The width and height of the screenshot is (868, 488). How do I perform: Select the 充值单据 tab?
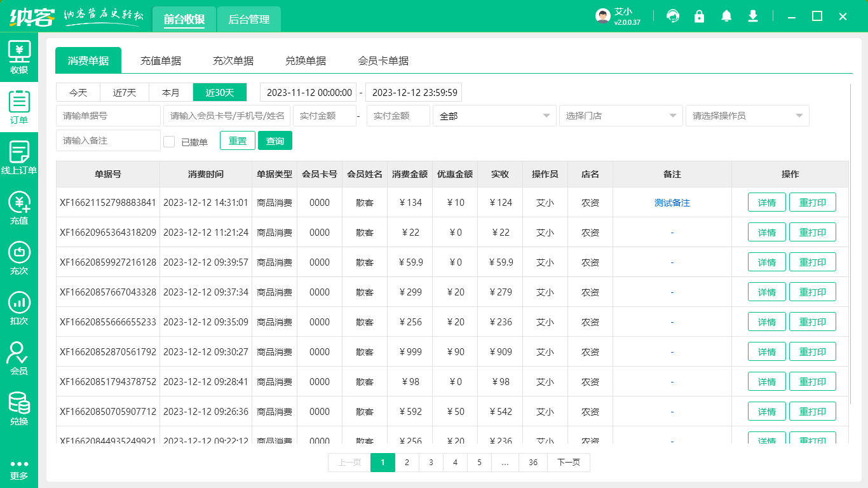click(161, 60)
